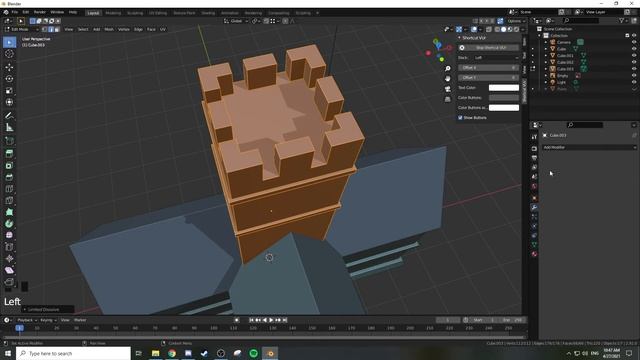Hide the Cube.001 object in outliner
This screenshot has height=360, width=640.
634,56
